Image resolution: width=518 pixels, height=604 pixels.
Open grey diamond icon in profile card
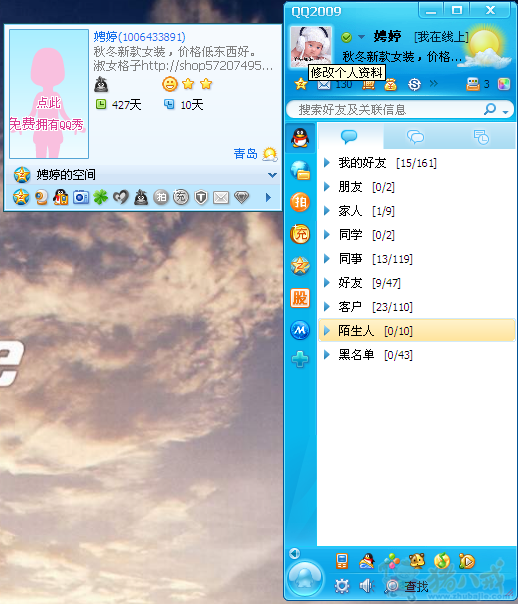[241, 198]
